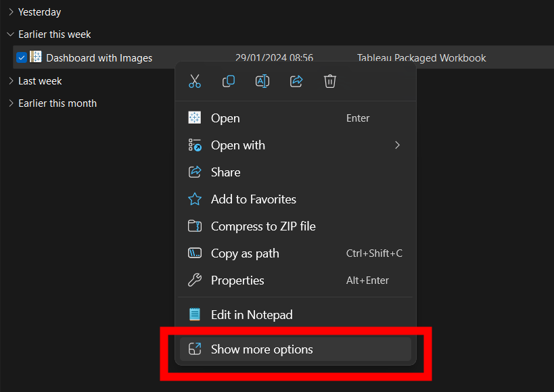Choose Compress to ZIP file
The height and width of the screenshot is (392, 554).
[263, 226]
